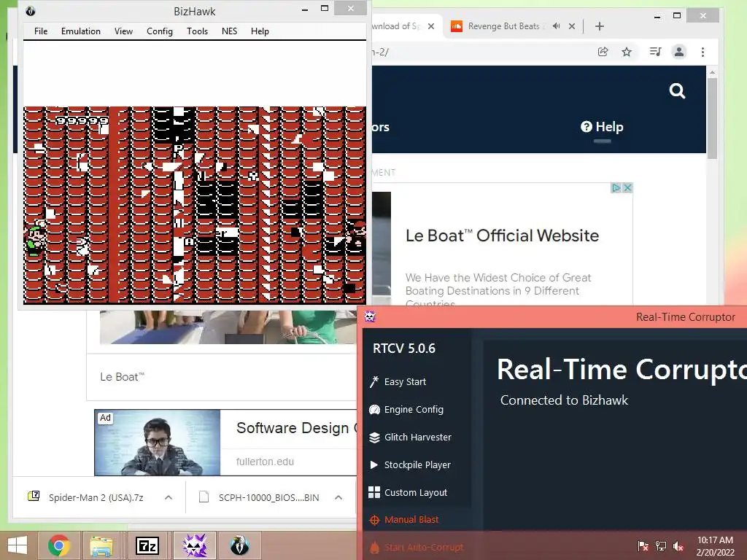
Task: Click the Le Boat caption under the photo
Action: click(122, 377)
